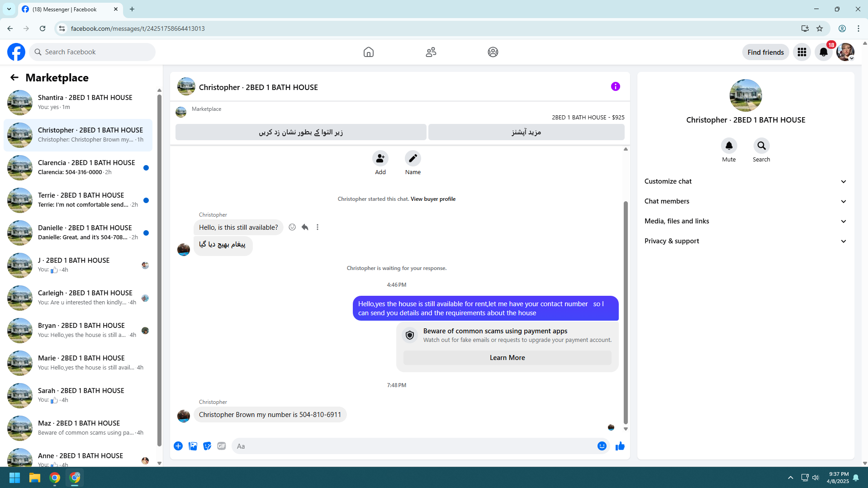Open Danielle 2BED 1 BATH HOUSE chat
Viewport: 868px width, 488px height.
78,232
